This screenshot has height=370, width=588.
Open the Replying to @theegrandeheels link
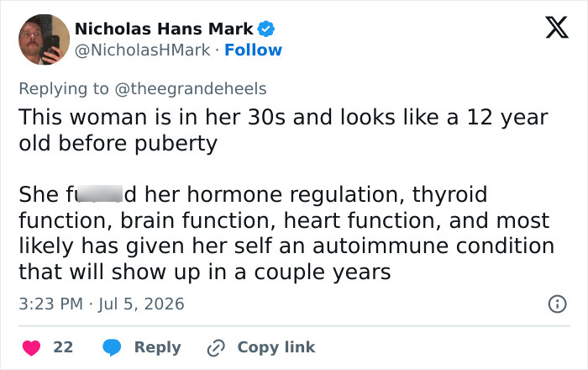(143, 89)
